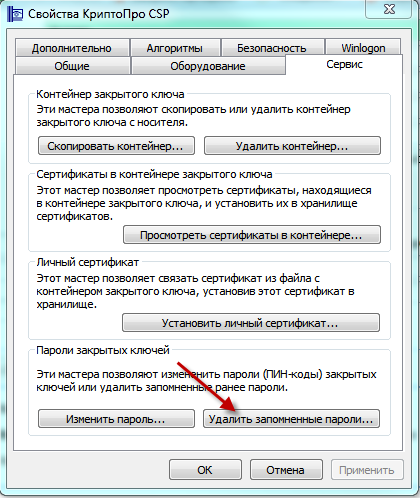Switch to the Дополнительно tab
The image size is (420, 498).
click(72, 48)
